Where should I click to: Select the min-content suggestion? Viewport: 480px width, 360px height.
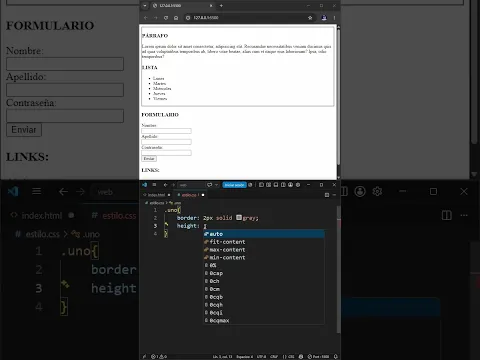[x=264, y=258]
